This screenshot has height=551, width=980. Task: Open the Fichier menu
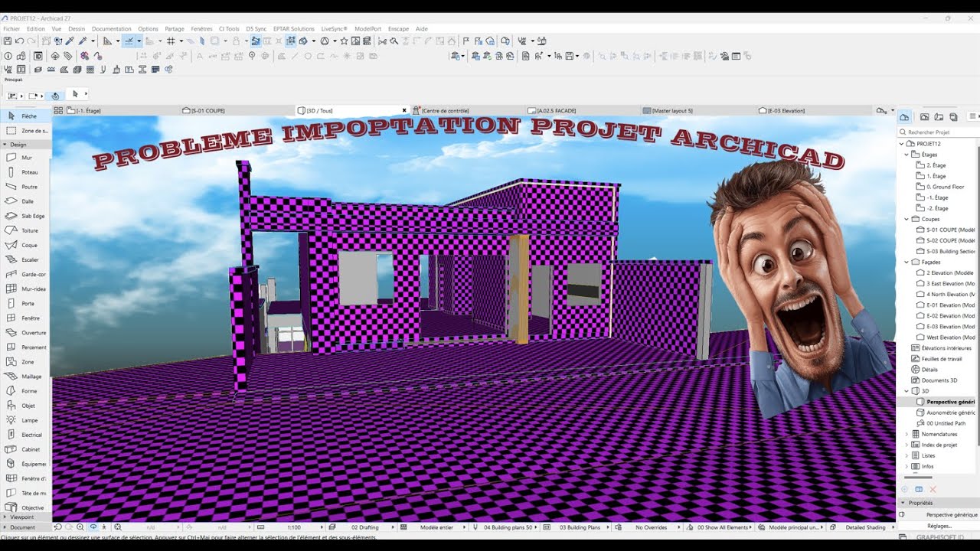point(11,29)
